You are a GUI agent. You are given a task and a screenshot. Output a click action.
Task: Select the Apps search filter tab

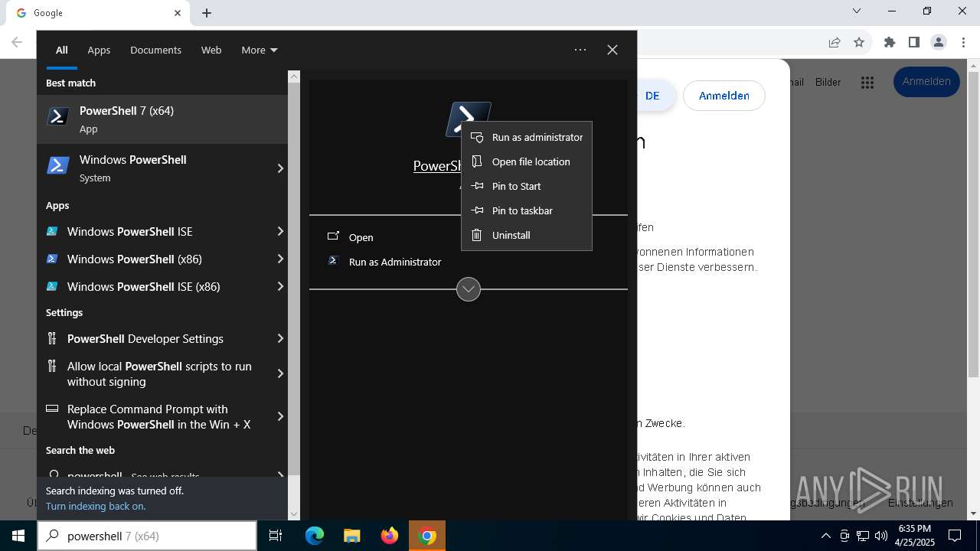coord(99,50)
